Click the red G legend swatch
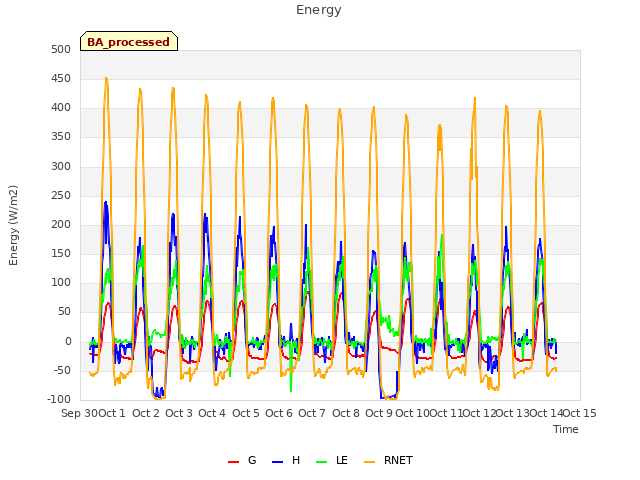The width and height of the screenshot is (640, 480). 233,462
